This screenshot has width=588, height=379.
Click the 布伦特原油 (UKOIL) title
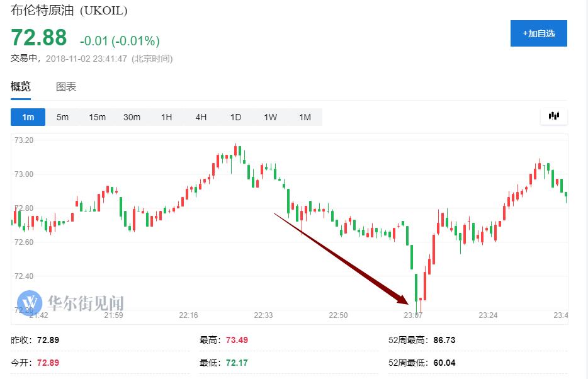(71, 11)
